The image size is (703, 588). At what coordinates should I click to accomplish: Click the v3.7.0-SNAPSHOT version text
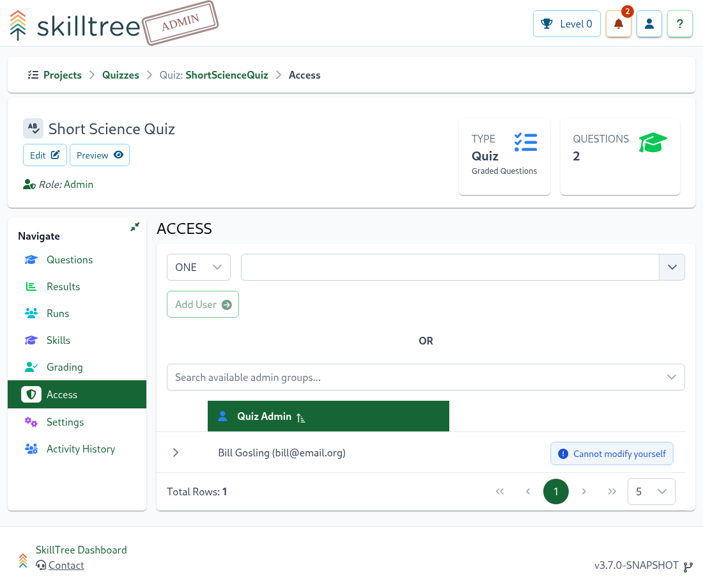coord(636,565)
